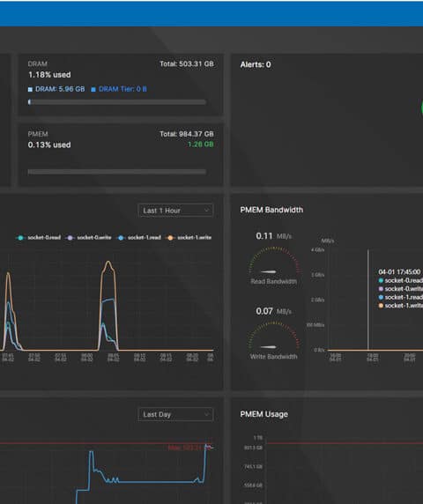Click the vertical cursor line in PMEM Bandwidth chart
This screenshot has width=423, height=504.
point(368,300)
